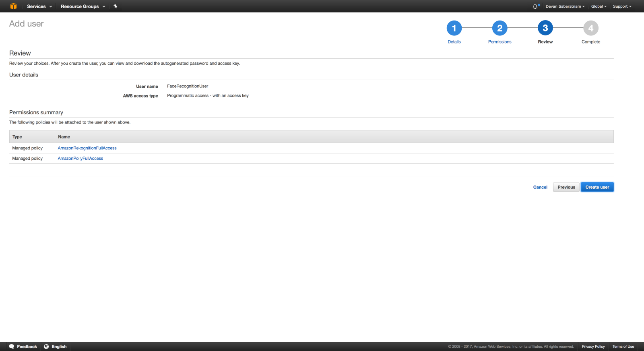Image resolution: width=644 pixels, height=351 pixels.
Task: Click the Review section heading
Action: 20,53
